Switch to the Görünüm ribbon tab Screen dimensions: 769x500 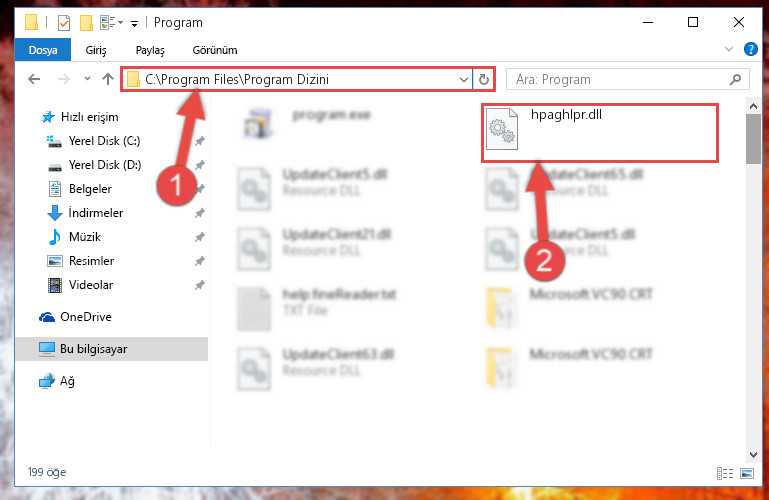215,50
